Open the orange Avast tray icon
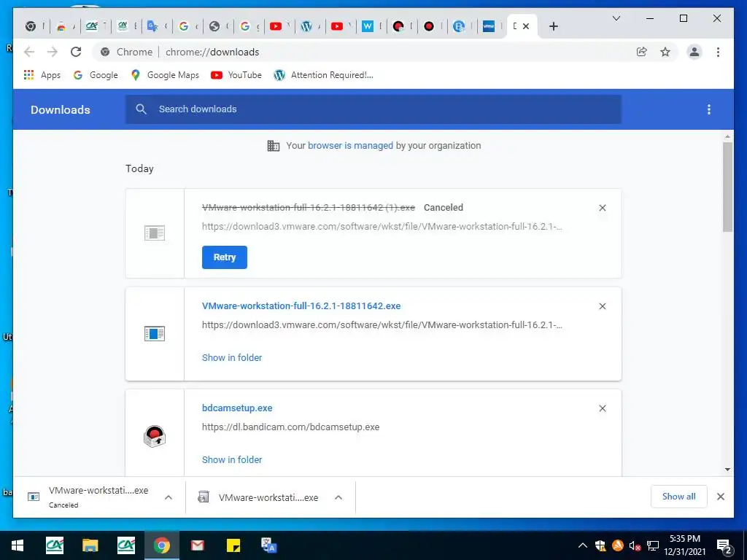 pos(617,545)
